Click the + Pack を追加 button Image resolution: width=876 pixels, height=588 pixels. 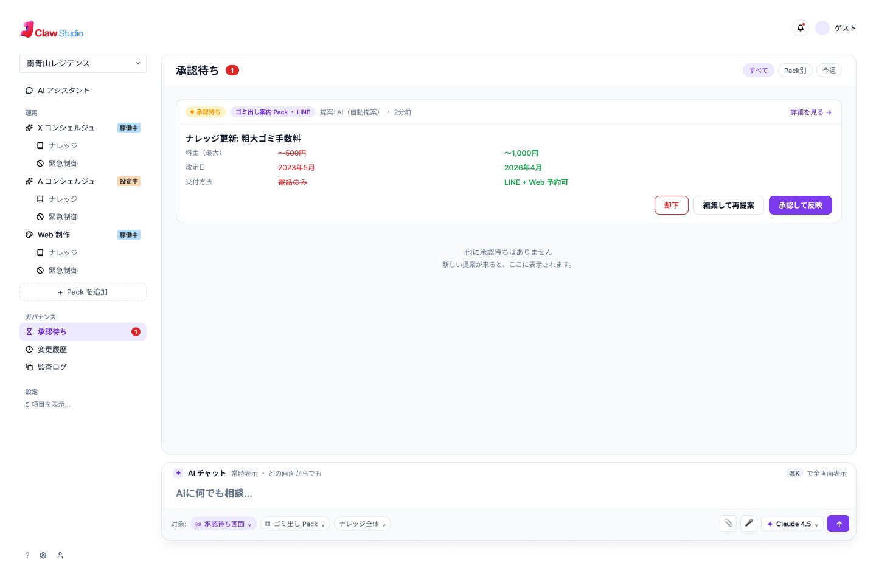click(83, 292)
